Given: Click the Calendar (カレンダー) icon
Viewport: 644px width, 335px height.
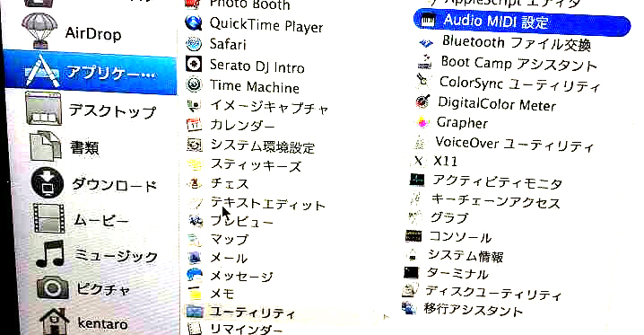Looking at the screenshot, I should (x=194, y=124).
